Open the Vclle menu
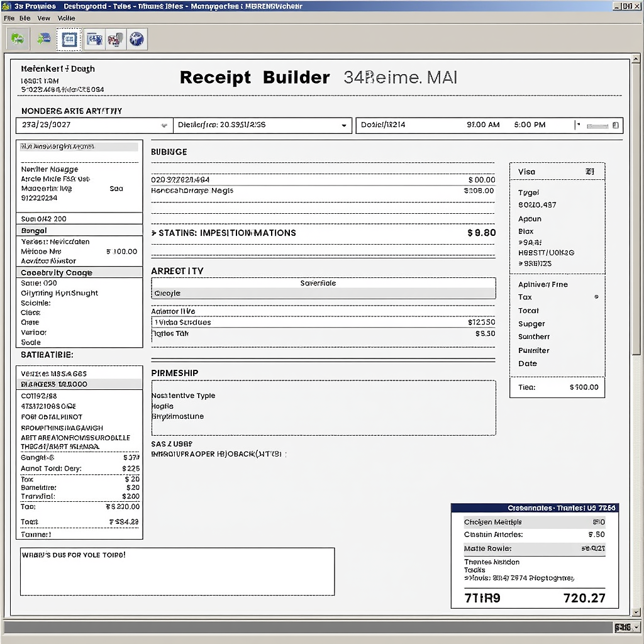 pos(66,18)
